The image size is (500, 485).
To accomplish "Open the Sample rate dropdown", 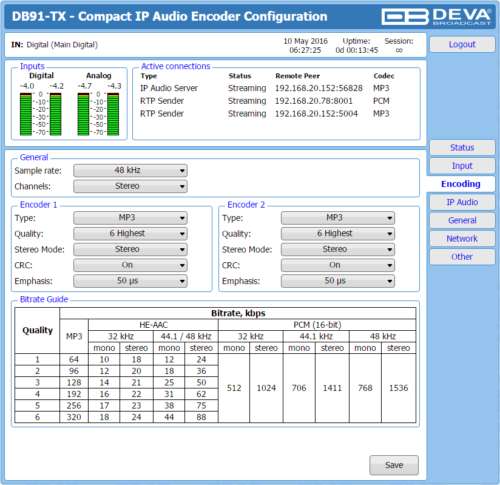I will coord(130,170).
